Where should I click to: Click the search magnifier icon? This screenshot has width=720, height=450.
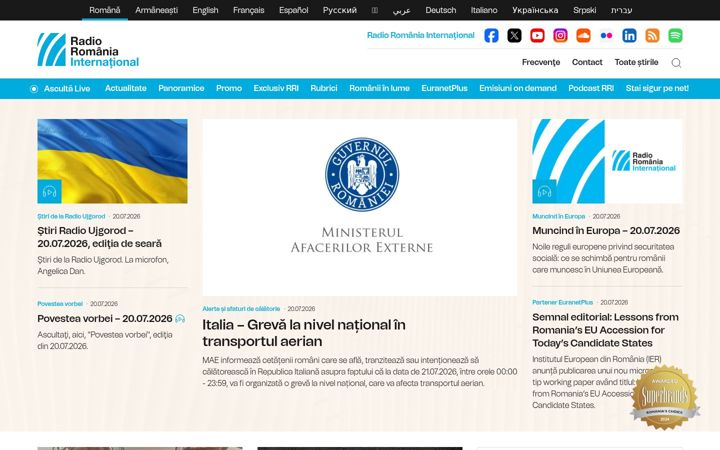[676, 63]
